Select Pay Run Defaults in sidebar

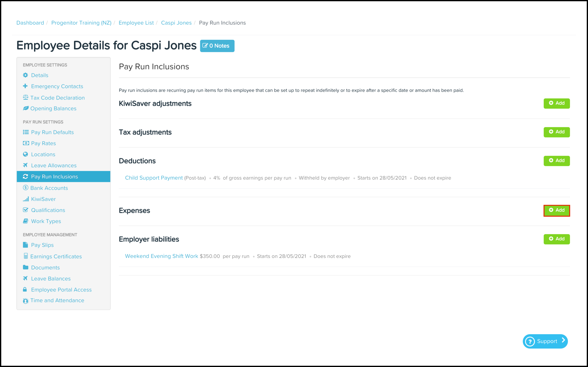(x=52, y=132)
